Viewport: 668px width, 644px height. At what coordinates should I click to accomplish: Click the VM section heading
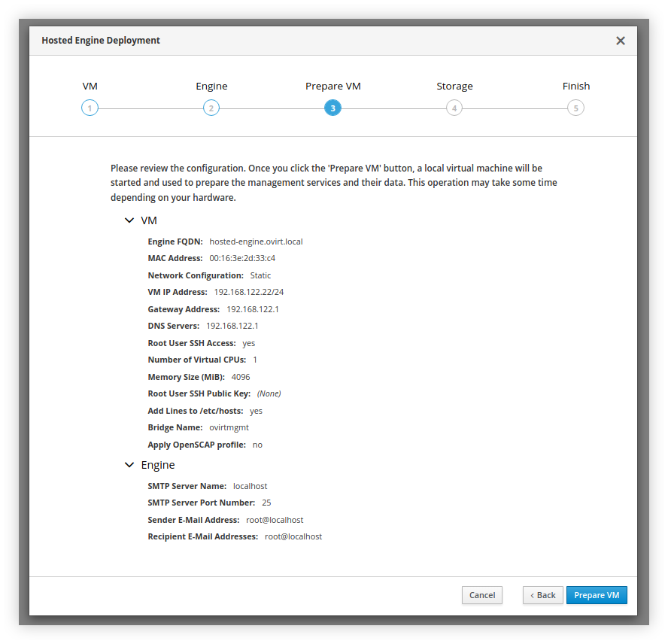[149, 220]
